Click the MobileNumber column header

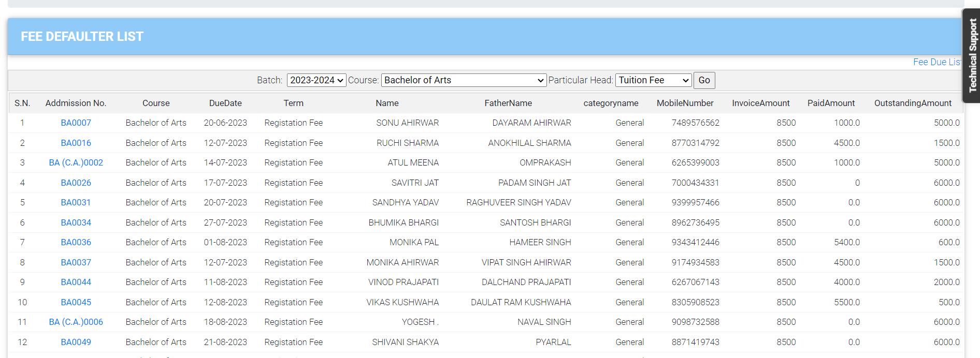pos(685,103)
